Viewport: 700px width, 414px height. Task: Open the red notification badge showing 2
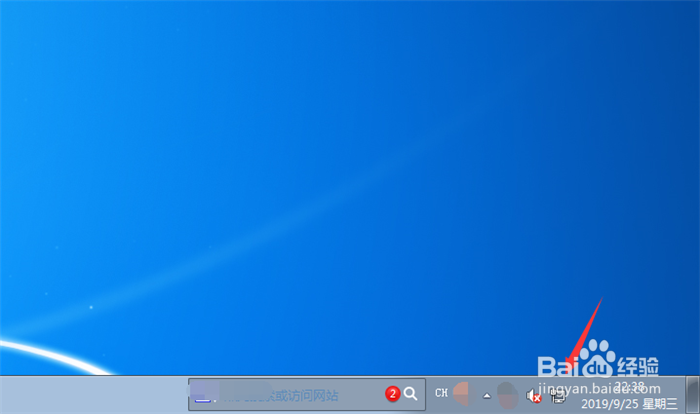pyautogui.click(x=392, y=394)
